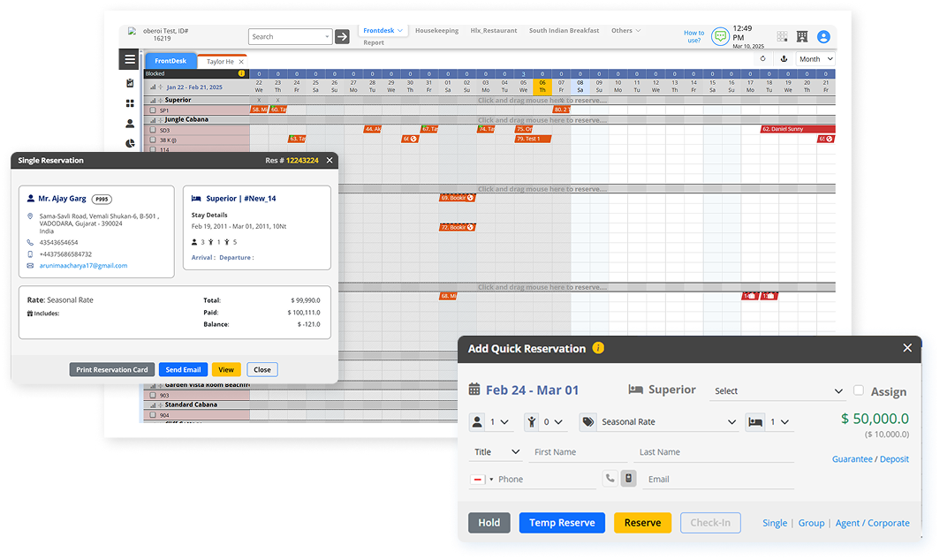940x560 pixels.
Task: Click the yellow View button
Action: coord(226,370)
